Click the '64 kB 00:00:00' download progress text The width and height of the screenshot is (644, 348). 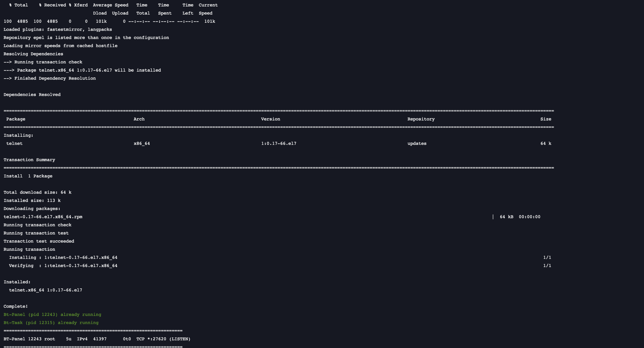pos(520,217)
